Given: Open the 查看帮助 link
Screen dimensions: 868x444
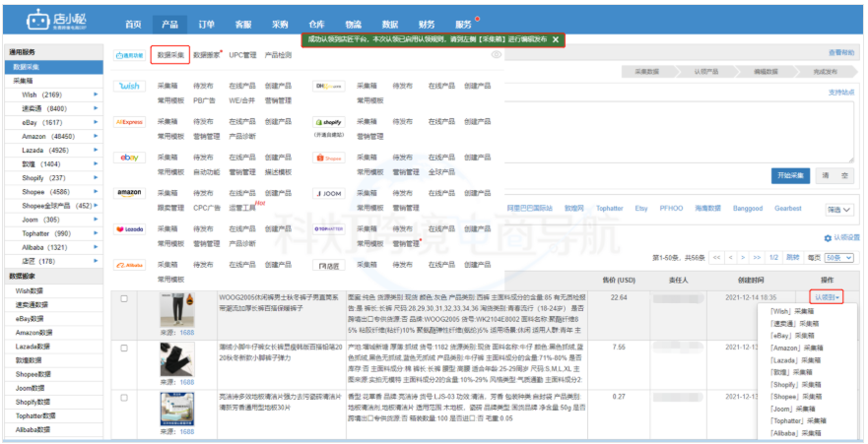Looking at the screenshot, I should pos(840,52).
